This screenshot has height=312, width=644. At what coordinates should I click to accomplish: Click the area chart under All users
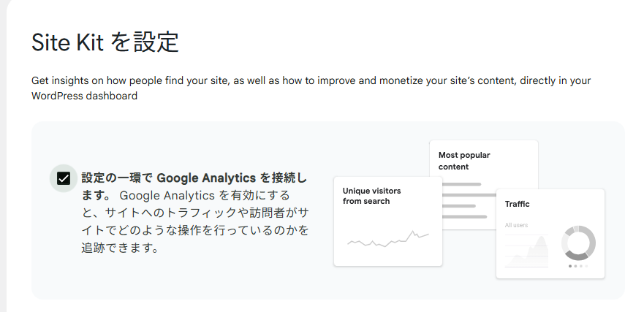pyautogui.click(x=526, y=251)
